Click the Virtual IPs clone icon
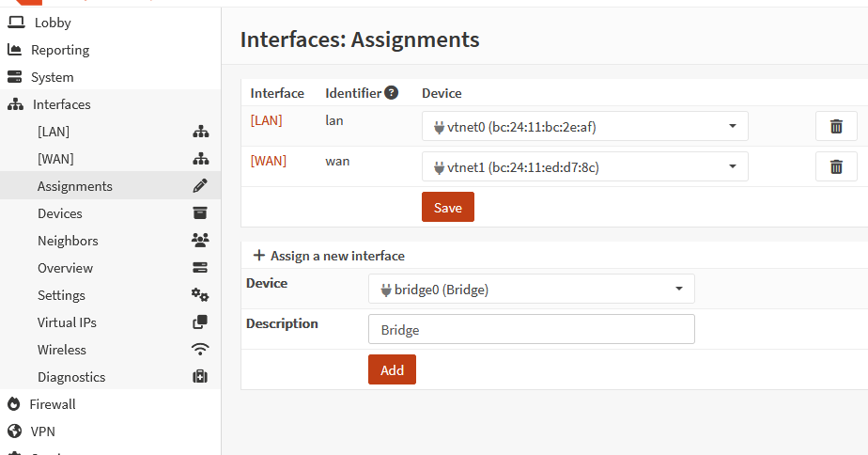 point(199,322)
